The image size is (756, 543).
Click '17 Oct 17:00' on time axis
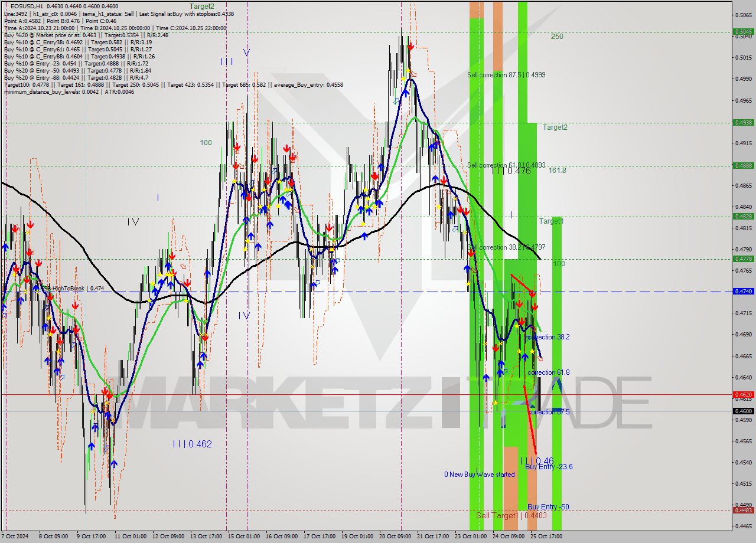pyautogui.click(x=320, y=537)
